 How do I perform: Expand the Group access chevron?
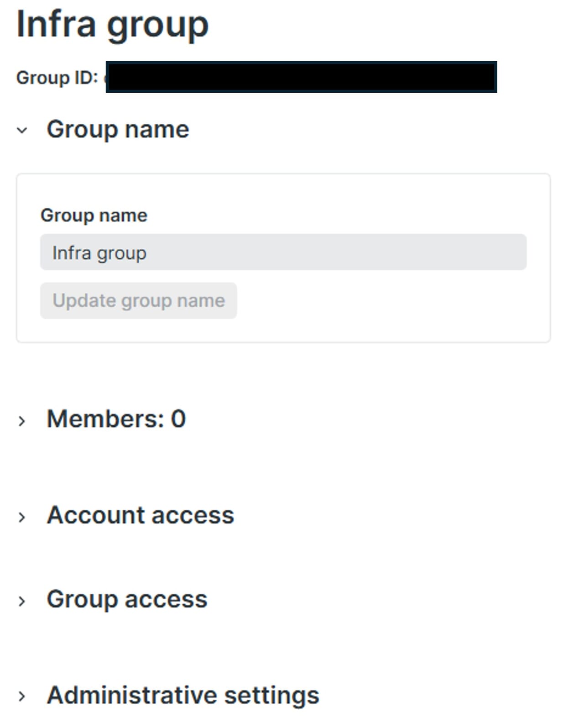(22, 601)
